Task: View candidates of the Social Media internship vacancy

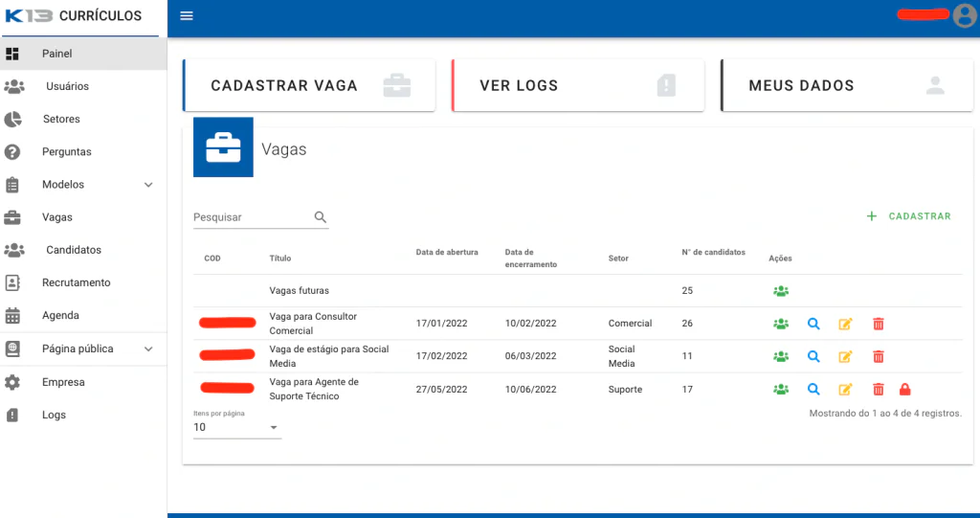Action: point(781,356)
